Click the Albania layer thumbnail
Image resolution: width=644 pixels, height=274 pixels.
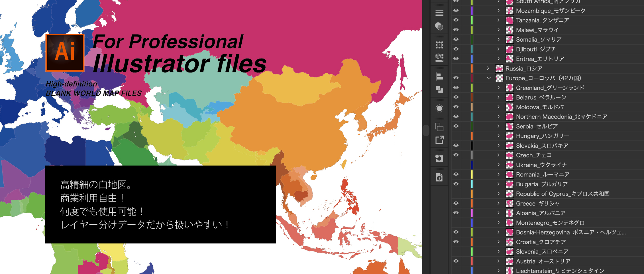click(x=510, y=213)
